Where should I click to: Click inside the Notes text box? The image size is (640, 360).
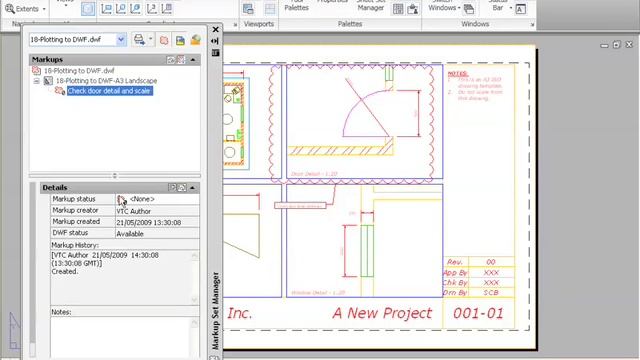120,338
